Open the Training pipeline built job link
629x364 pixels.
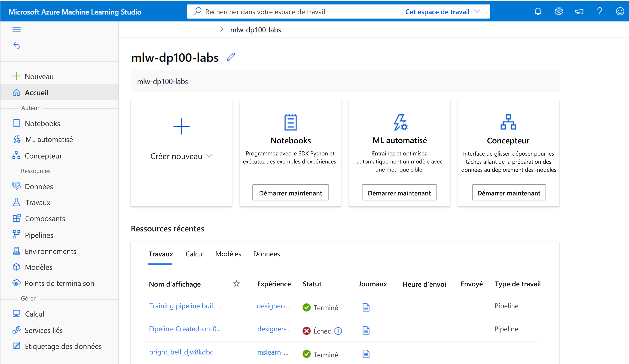coord(185,306)
